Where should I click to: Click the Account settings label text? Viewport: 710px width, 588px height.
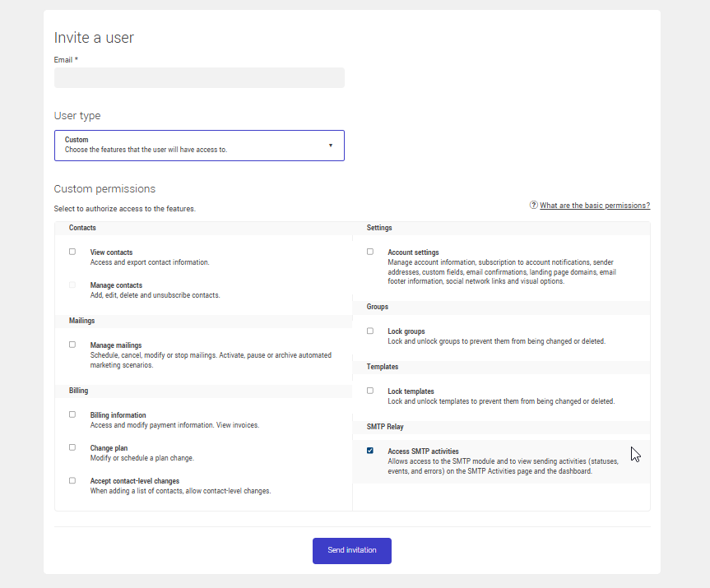[x=413, y=252]
